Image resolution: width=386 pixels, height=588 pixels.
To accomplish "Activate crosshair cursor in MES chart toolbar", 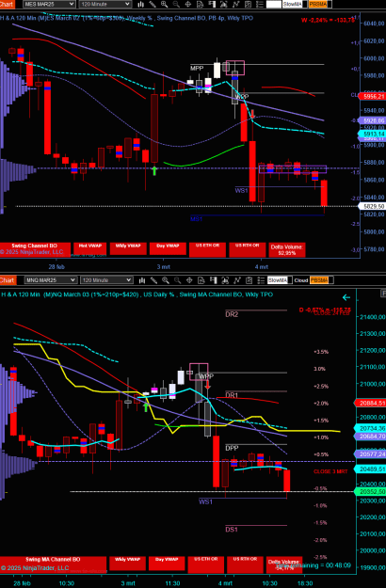I will coord(188,5).
